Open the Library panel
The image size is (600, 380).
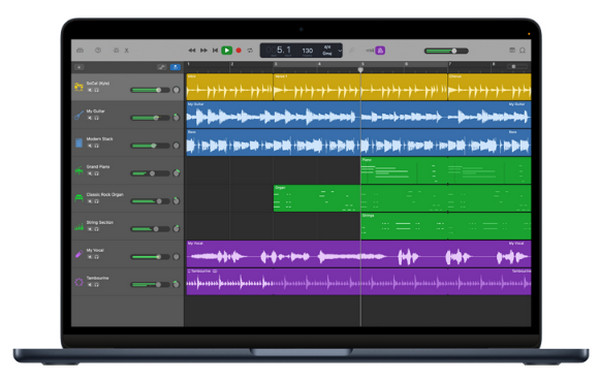click(x=80, y=51)
